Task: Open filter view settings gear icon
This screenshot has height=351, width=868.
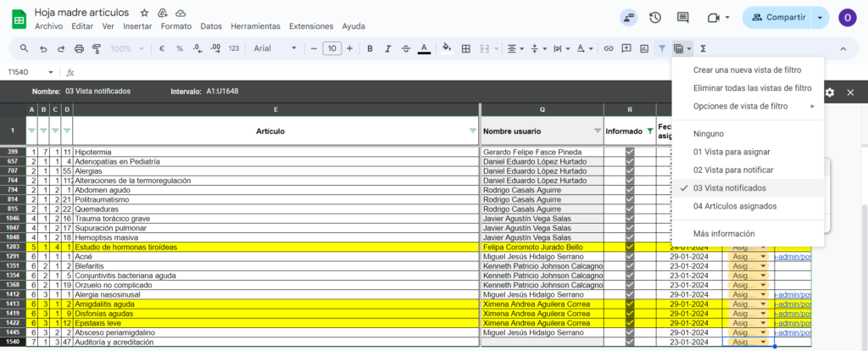Action: [x=829, y=92]
